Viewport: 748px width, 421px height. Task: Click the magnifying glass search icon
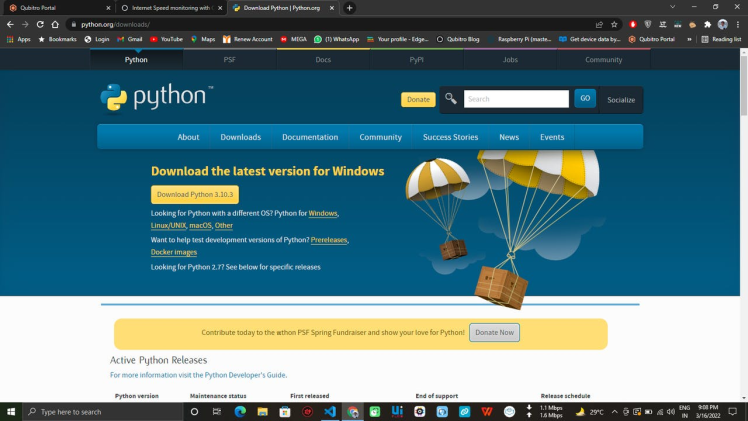point(450,99)
